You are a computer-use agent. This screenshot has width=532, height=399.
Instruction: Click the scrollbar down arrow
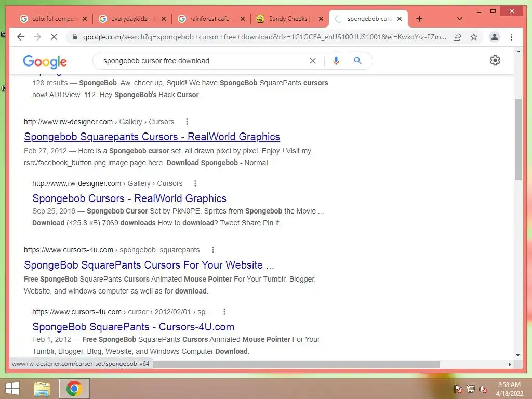tap(518, 355)
